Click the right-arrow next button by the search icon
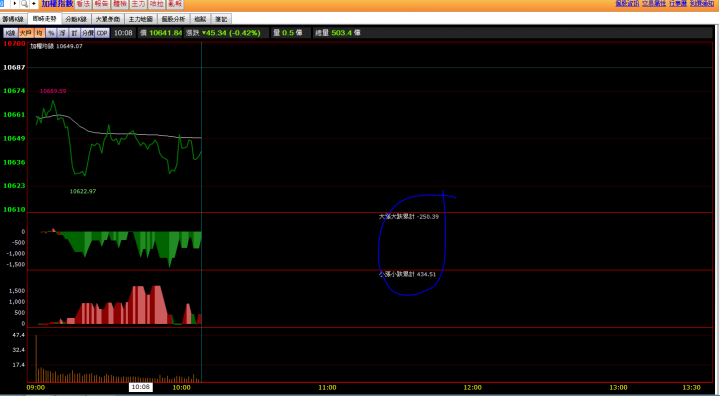The height and width of the screenshot is (396, 720). tap(15, 4)
